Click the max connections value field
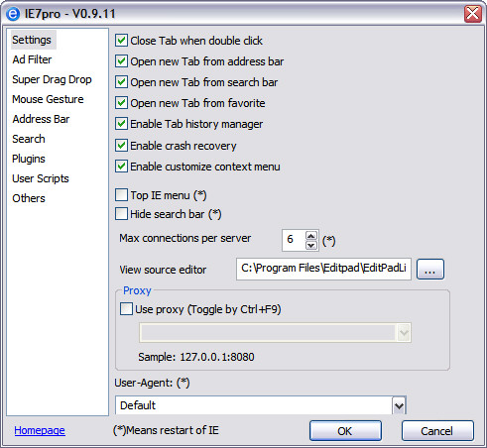 (x=294, y=240)
